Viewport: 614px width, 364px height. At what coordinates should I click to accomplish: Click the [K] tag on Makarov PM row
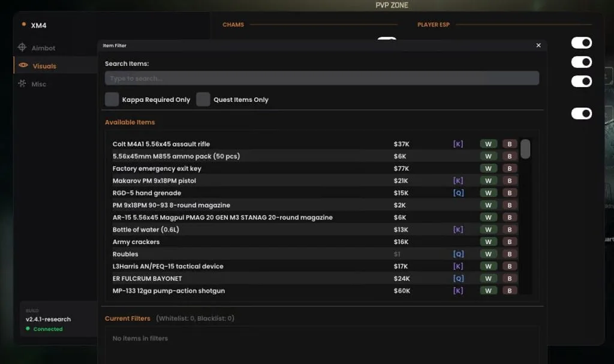pos(458,181)
